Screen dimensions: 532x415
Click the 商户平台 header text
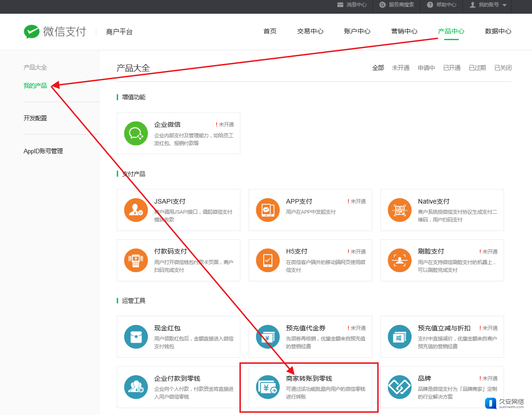pyautogui.click(x=119, y=32)
